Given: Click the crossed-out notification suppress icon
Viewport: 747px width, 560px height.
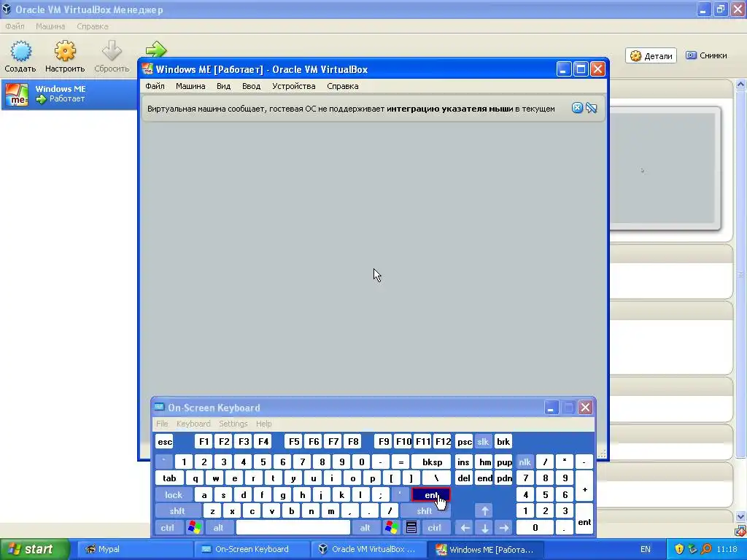Looking at the screenshot, I should coord(592,108).
